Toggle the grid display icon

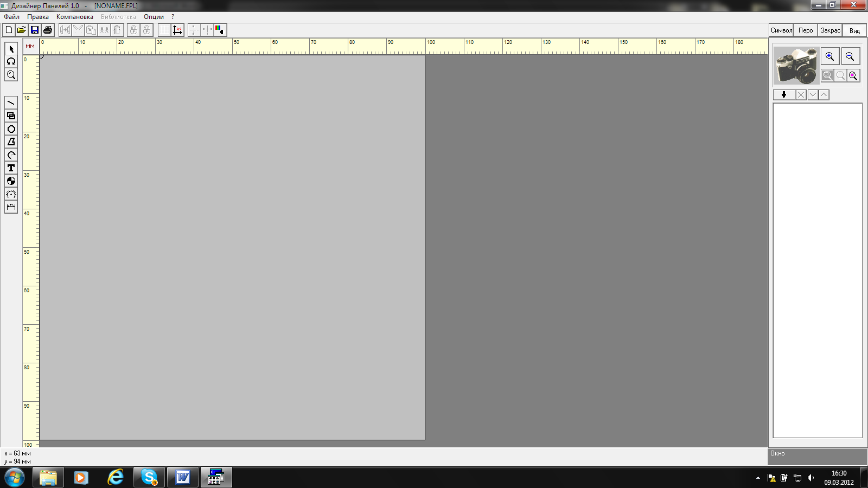point(164,30)
